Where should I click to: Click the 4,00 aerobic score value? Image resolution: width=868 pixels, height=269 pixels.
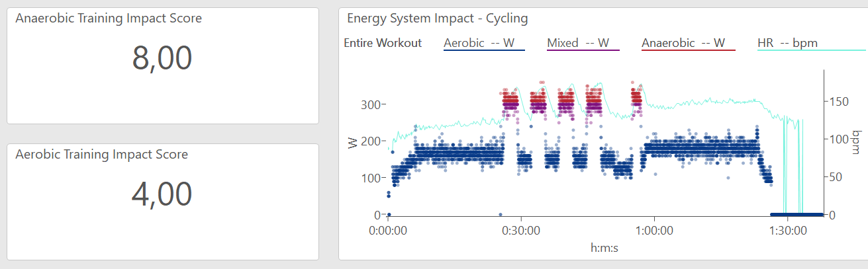click(x=162, y=194)
